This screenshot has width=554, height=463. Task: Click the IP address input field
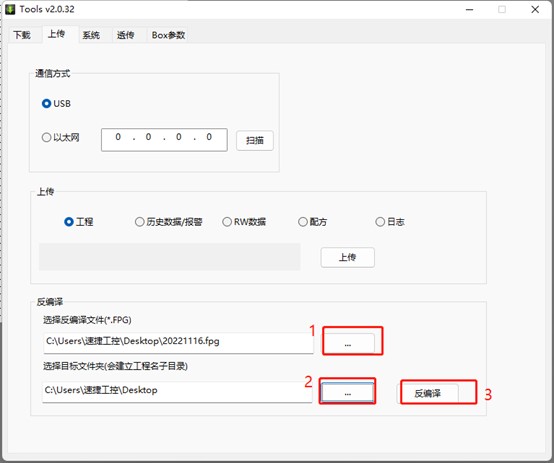coord(164,140)
